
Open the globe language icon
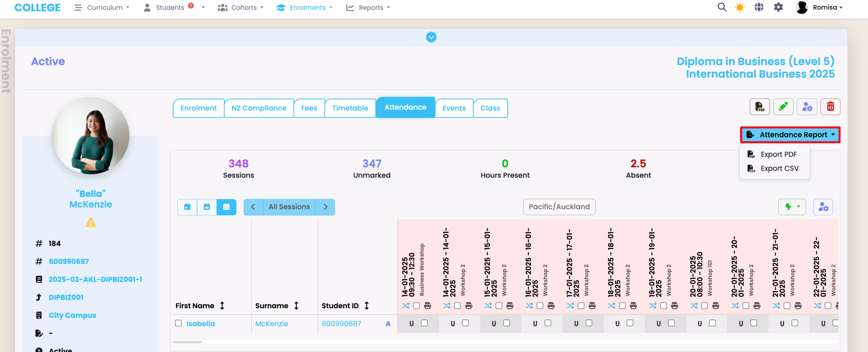coord(759,7)
